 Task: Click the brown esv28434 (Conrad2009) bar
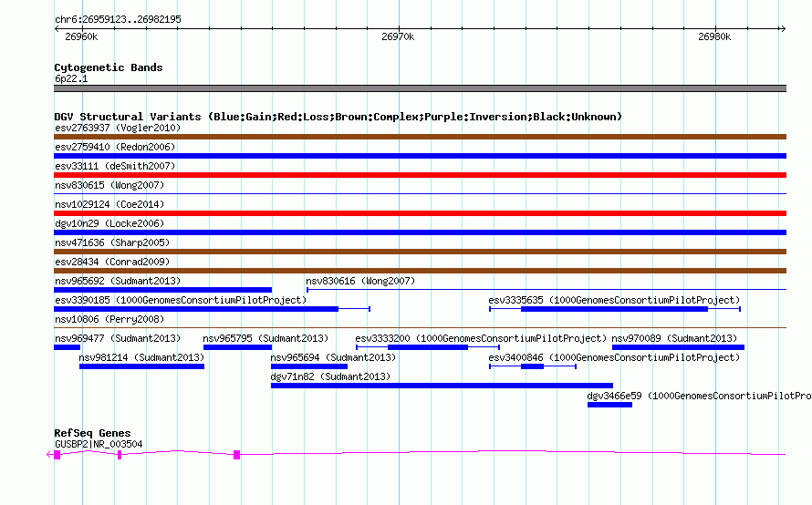[420, 271]
